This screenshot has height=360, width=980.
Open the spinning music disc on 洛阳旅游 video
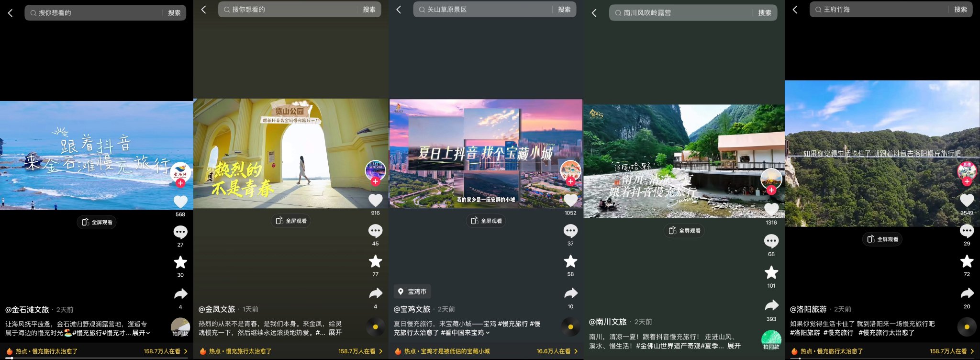click(967, 327)
